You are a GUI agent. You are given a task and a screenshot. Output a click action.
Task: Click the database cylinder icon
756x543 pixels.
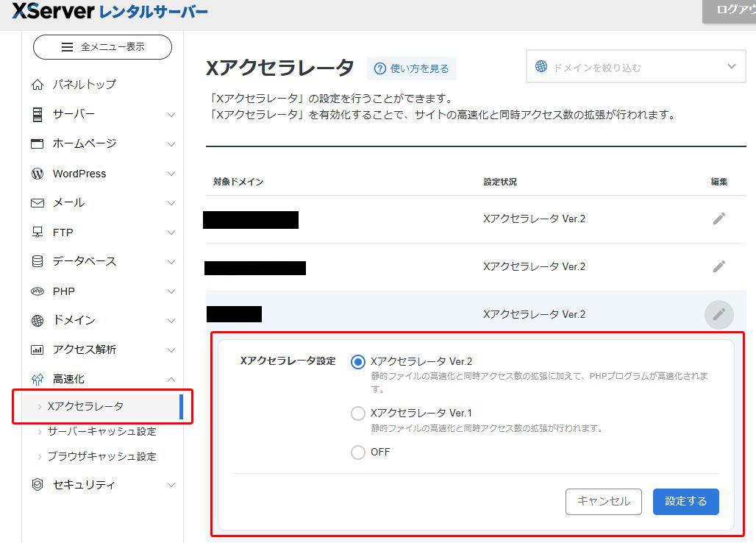[x=37, y=261]
